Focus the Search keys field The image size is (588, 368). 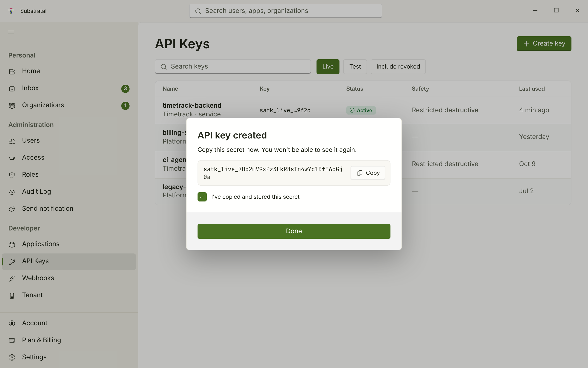click(233, 66)
